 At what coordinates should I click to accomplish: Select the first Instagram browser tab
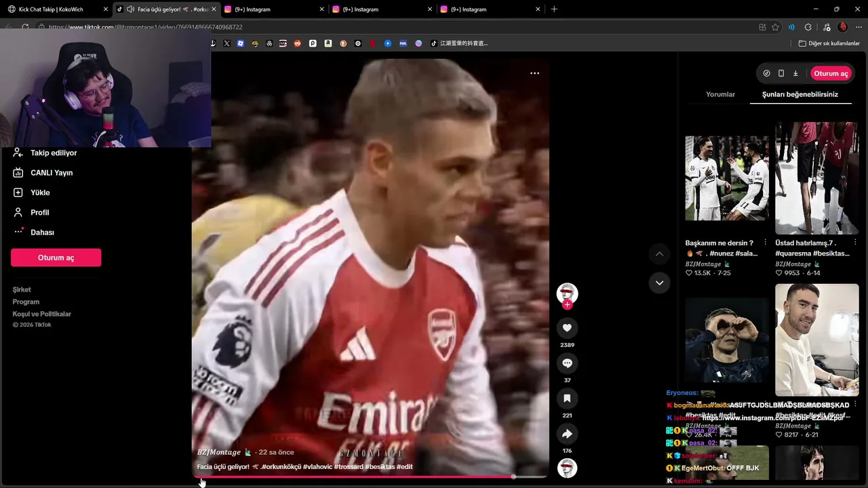[x=274, y=9]
